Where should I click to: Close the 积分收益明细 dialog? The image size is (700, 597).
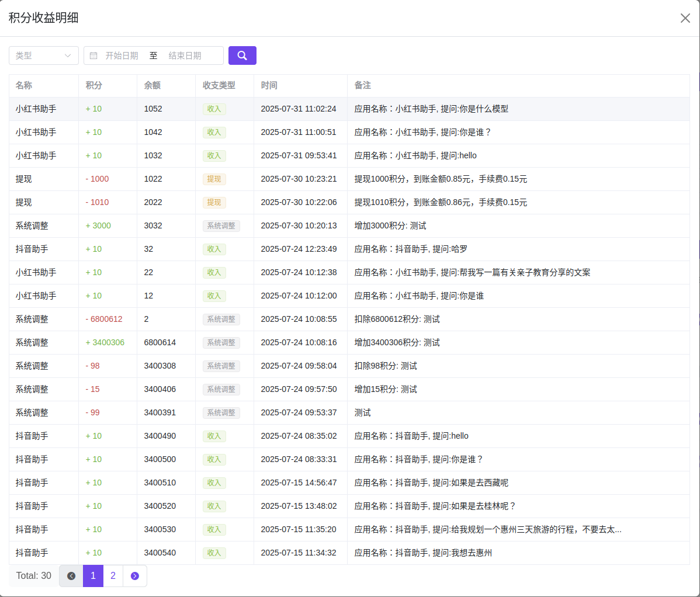tap(685, 18)
